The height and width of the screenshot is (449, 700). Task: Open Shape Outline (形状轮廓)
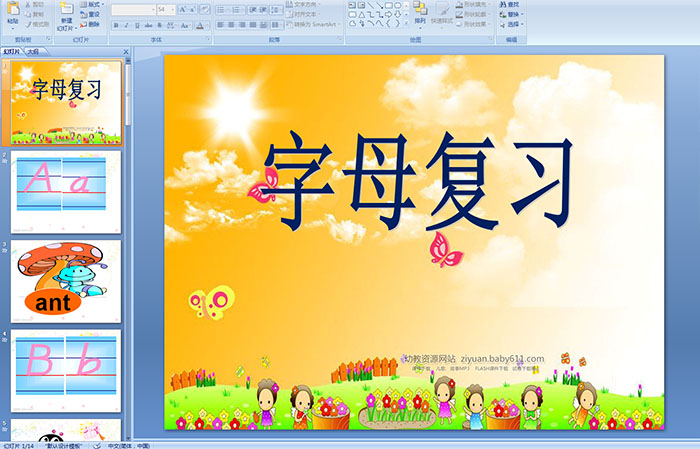(473, 14)
